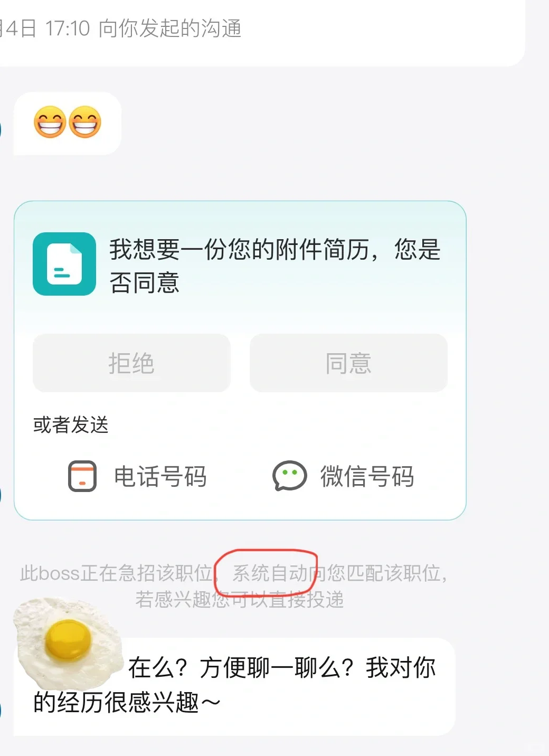Tap the 我对你的经历很感兴趣 message text

234,685
